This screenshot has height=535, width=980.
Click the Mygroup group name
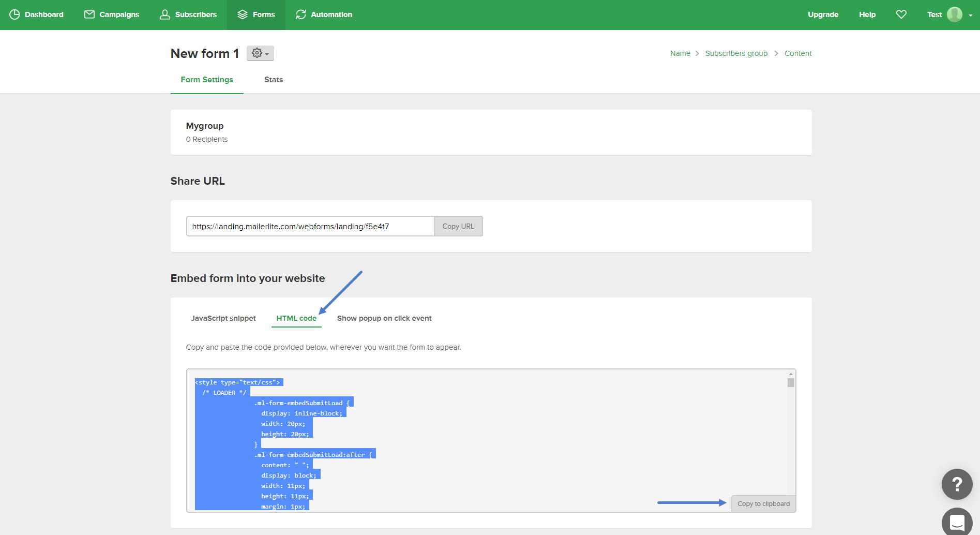point(205,126)
